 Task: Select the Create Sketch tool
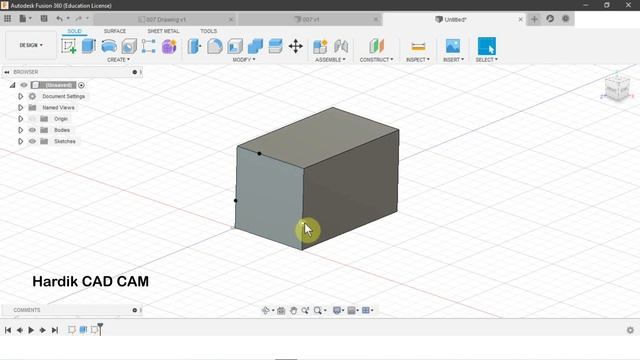69,46
